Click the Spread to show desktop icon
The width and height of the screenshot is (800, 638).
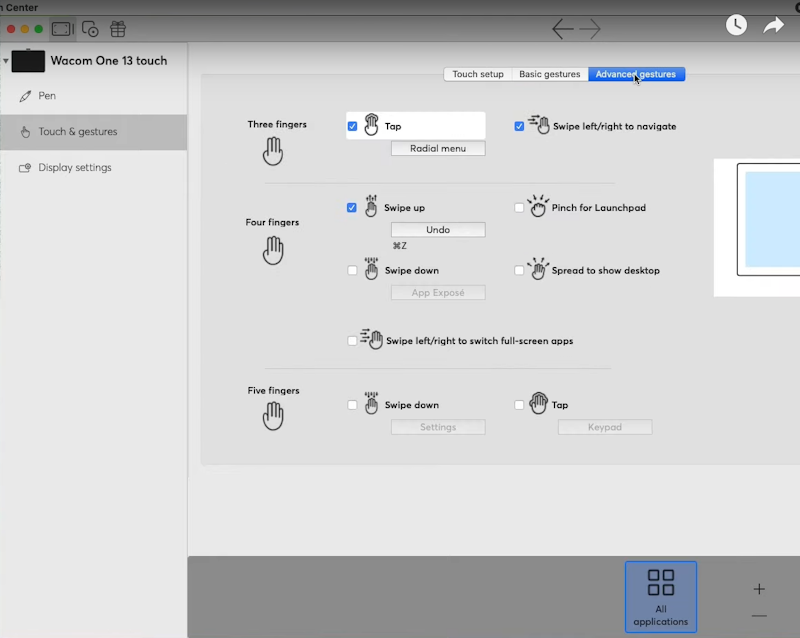[x=538, y=268]
